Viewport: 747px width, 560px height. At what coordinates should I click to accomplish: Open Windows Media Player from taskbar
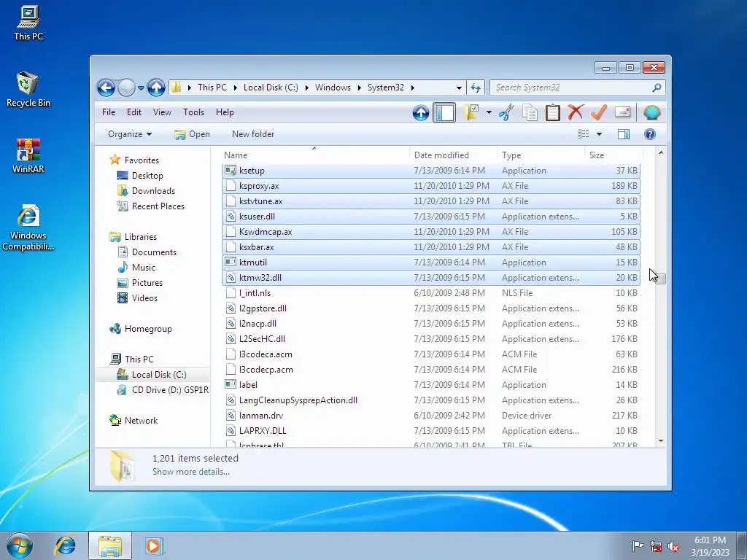pyautogui.click(x=154, y=545)
